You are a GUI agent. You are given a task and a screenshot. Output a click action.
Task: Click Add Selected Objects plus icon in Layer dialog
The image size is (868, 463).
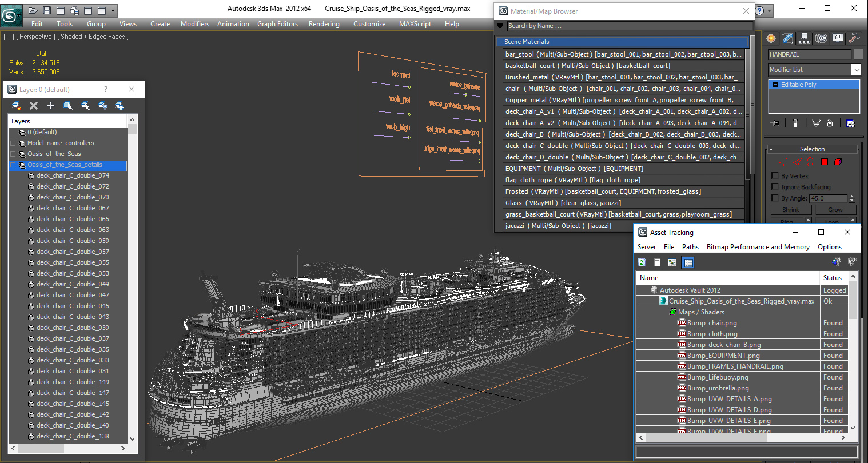[51, 106]
